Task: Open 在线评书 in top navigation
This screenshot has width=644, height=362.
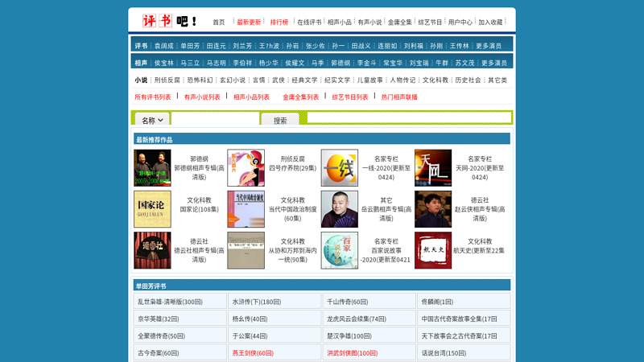Action: [x=309, y=23]
